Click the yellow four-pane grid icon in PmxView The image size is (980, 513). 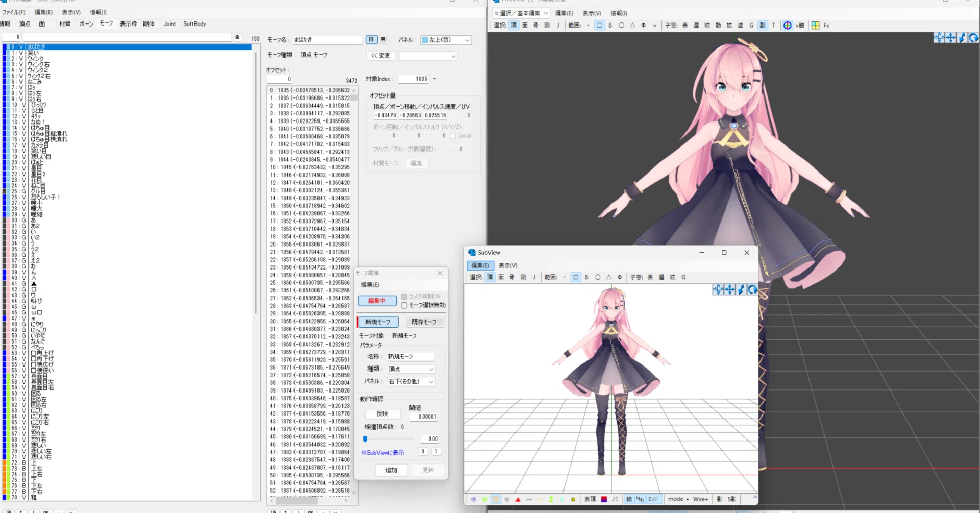[x=815, y=25]
